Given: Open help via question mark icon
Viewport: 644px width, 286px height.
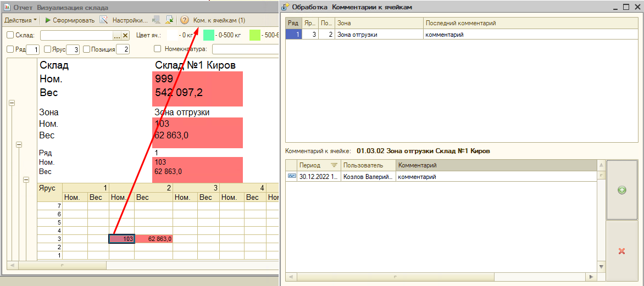Looking at the screenshot, I should 185,20.
